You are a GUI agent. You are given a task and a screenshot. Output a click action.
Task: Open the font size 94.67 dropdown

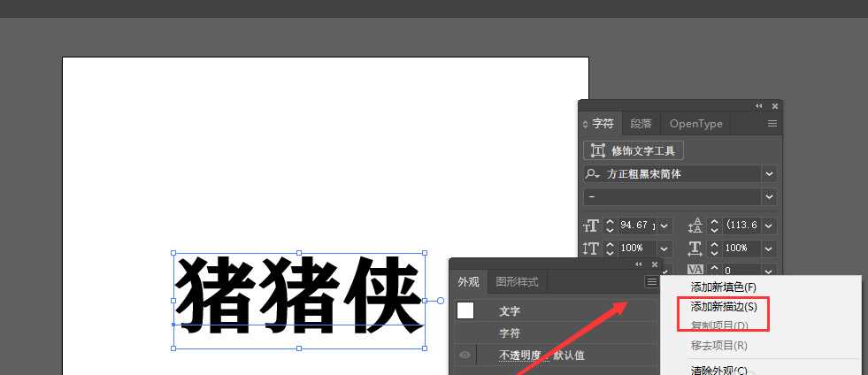coord(664,226)
